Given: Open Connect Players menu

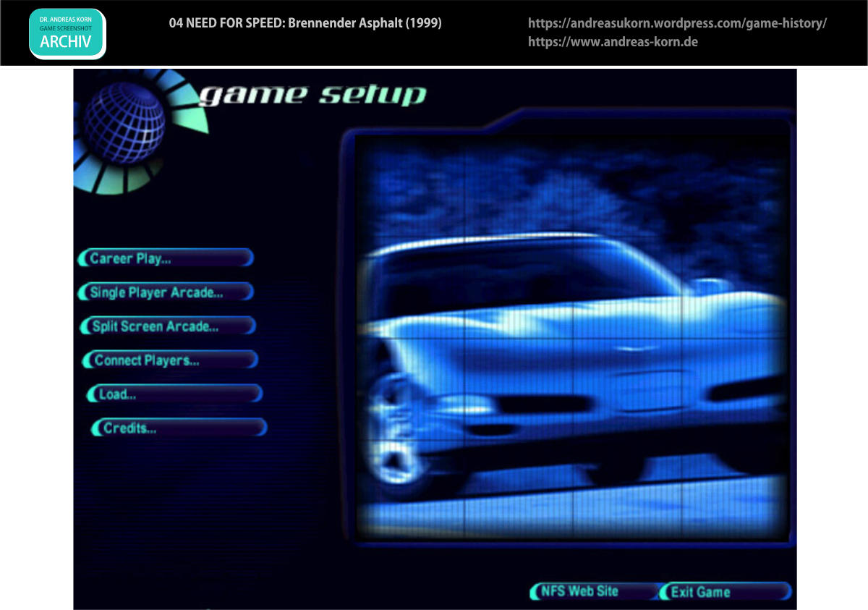Looking at the screenshot, I should point(171,360).
